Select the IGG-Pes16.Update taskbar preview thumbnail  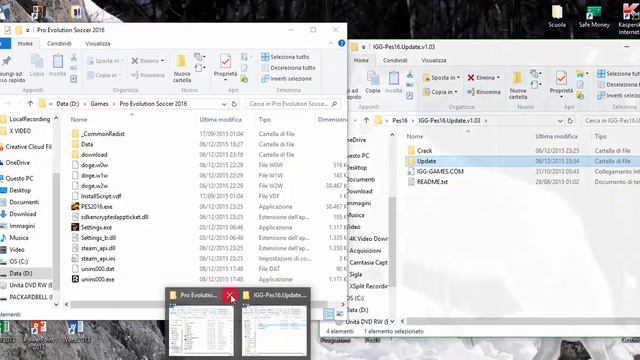click(274, 330)
